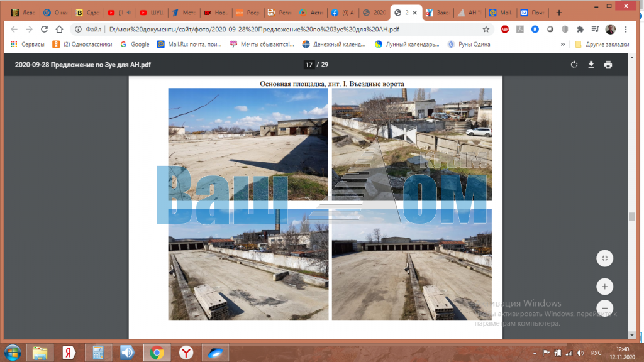Image resolution: width=644 pixels, height=362 pixels.
Task: Open Yandex Browser from taskbar
Action: [x=186, y=353]
